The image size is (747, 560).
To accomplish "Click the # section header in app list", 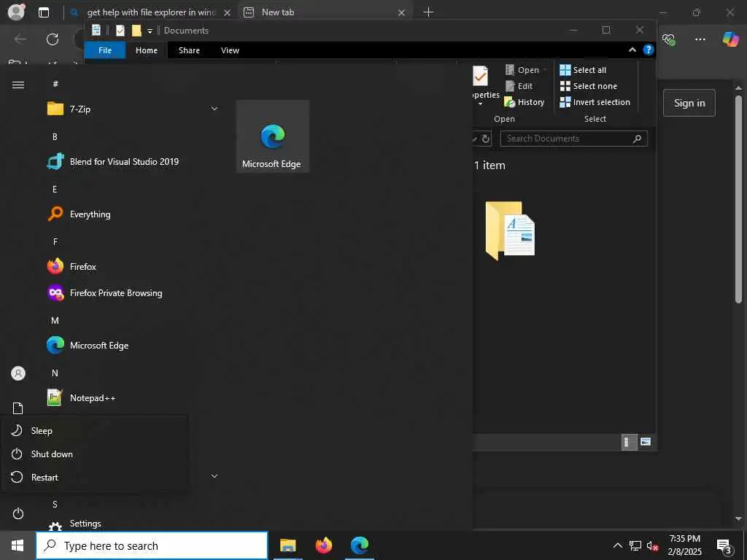I will click(x=55, y=84).
